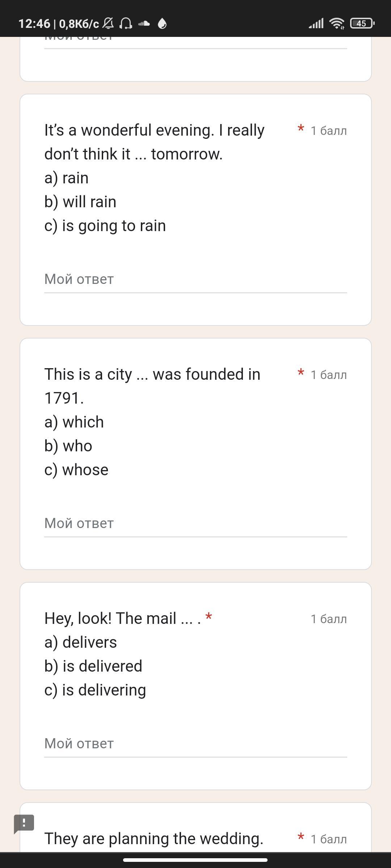Tap the water drop status icon
The width and height of the screenshot is (391, 868).
162,24
